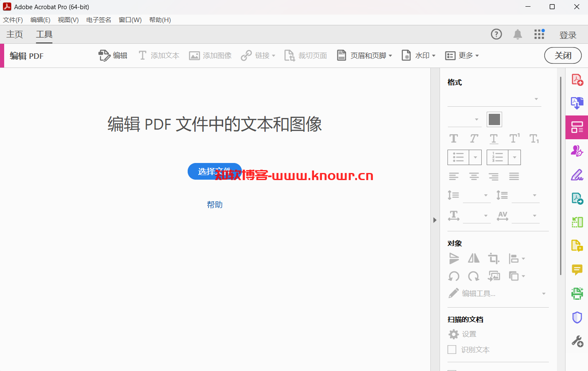This screenshot has height=371, width=588.
Task: Justify text alignment
Action: [x=514, y=176]
